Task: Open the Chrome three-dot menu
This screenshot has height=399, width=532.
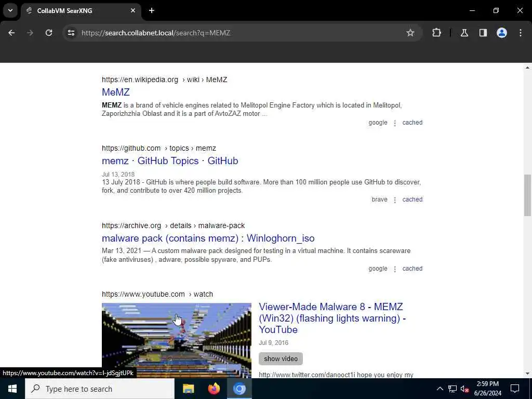Action: (521, 33)
